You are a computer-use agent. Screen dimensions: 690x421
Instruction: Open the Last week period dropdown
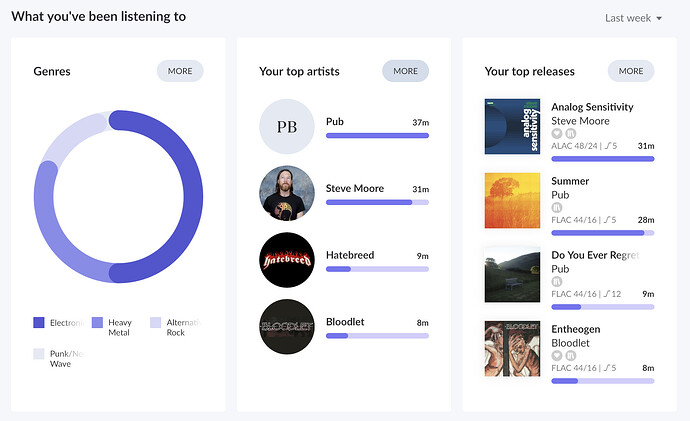click(633, 18)
